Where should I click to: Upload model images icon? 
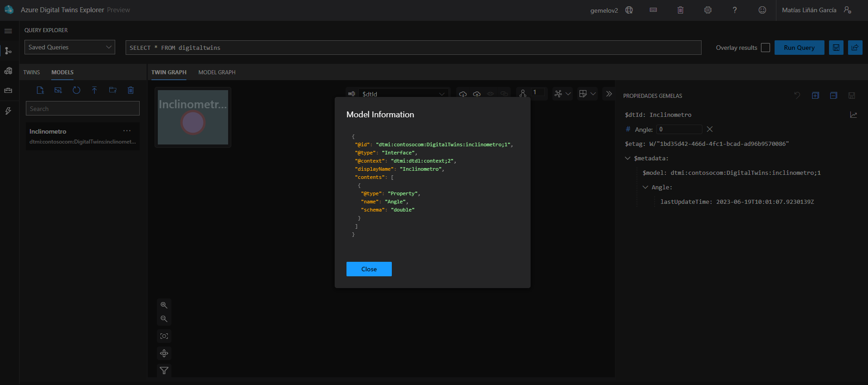click(58, 90)
